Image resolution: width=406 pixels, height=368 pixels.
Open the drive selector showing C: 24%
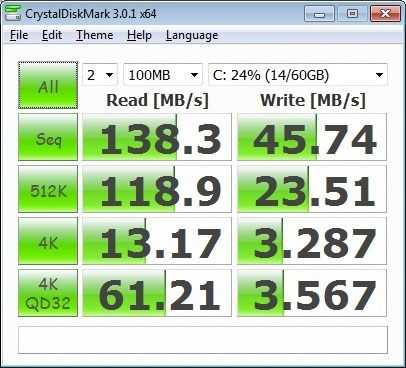pos(298,75)
